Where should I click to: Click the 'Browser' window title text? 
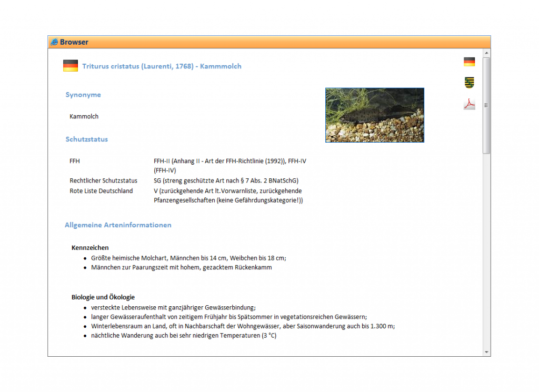tap(74, 42)
